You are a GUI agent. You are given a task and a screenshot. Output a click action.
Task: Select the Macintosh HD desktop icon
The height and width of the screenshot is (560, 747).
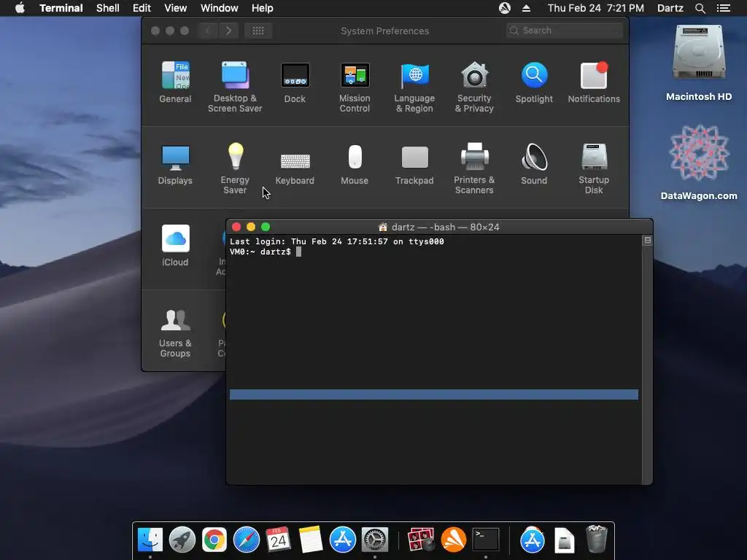click(699, 63)
